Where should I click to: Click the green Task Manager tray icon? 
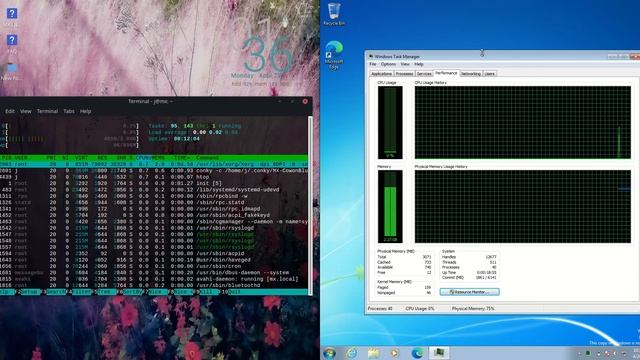point(588,353)
